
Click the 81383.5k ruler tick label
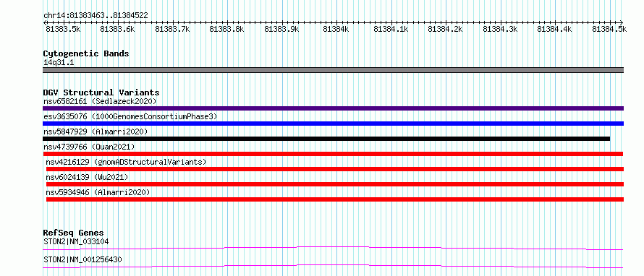pyautogui.click(x=63, y=30)
